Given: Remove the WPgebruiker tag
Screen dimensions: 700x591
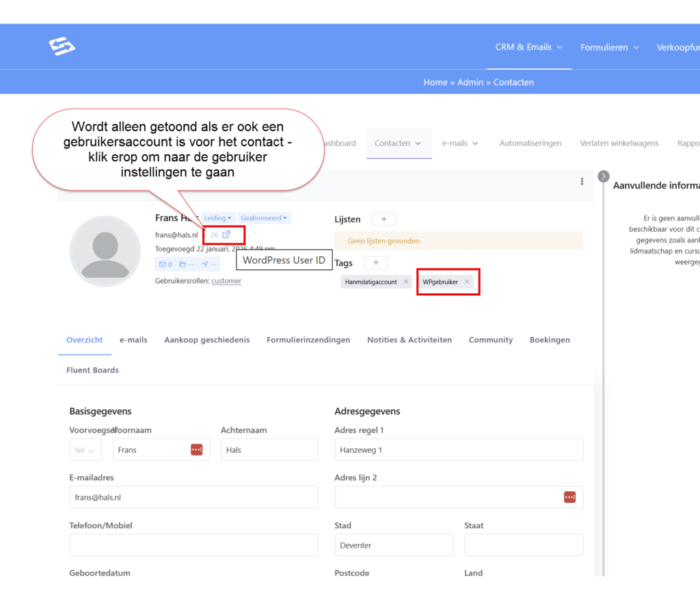Looking at the screenshot, I should pos(467,281).
